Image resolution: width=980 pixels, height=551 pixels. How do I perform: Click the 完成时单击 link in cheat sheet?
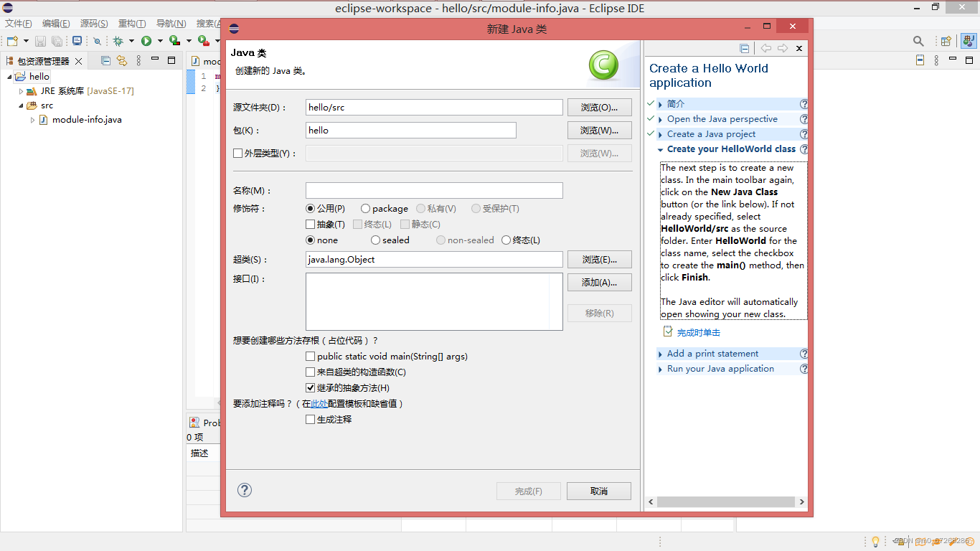[x=699, y=333]
